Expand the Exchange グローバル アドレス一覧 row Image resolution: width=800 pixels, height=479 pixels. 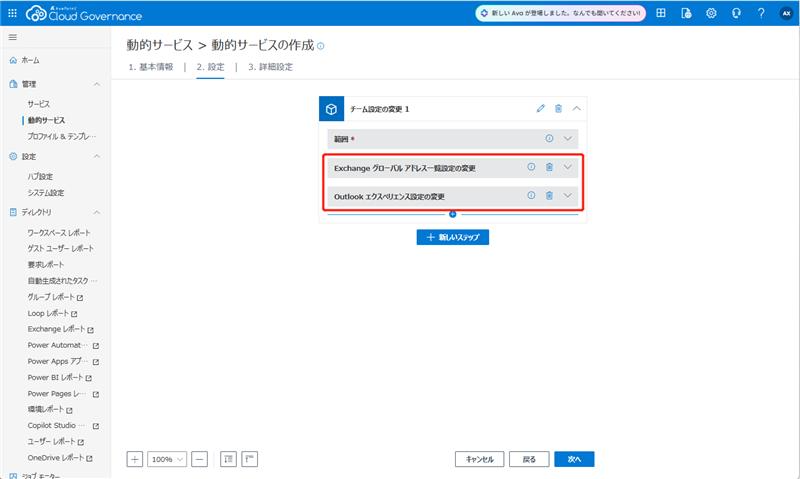(x=568, y=167)
